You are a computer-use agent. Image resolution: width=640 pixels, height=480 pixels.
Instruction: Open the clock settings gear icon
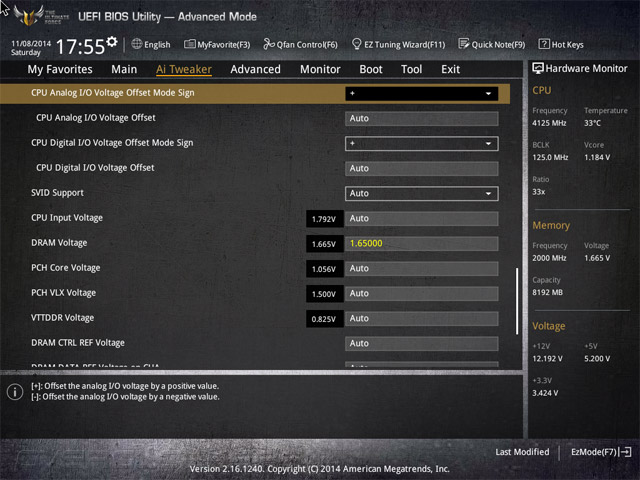click(x=112, y=41)
